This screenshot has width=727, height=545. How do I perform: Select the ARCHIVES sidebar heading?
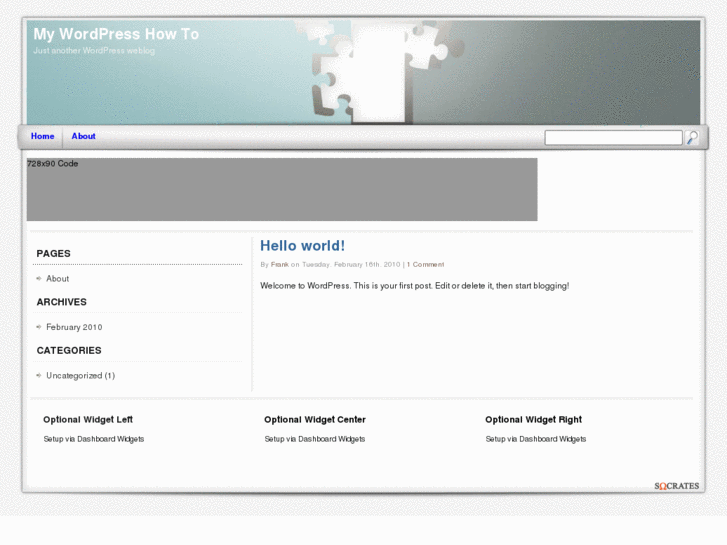point(62,302)
